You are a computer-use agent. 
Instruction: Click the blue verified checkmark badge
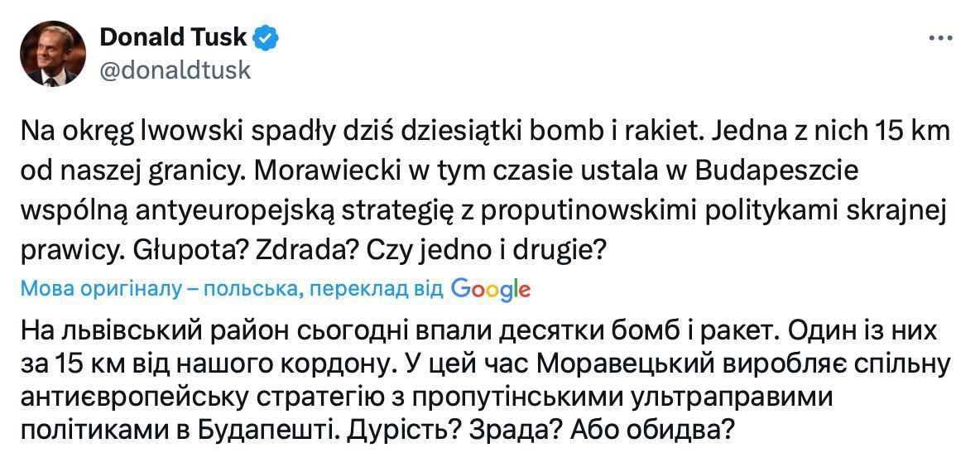point(267,37)
